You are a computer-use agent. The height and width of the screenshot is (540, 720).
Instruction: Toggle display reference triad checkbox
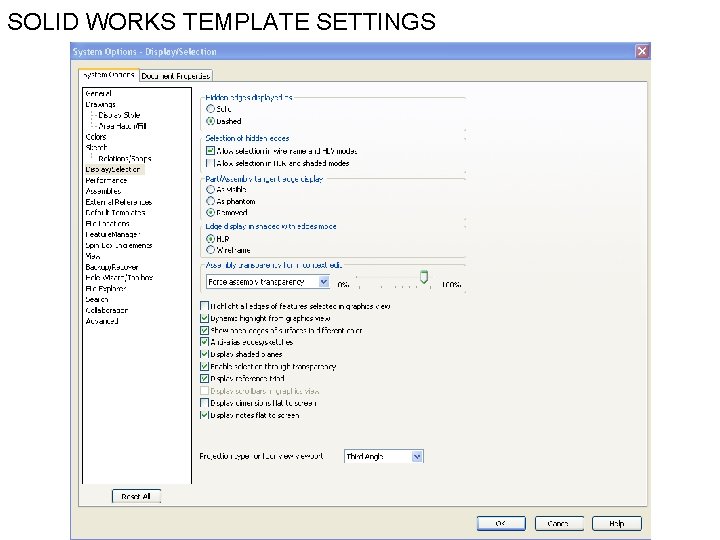[205, 378]
